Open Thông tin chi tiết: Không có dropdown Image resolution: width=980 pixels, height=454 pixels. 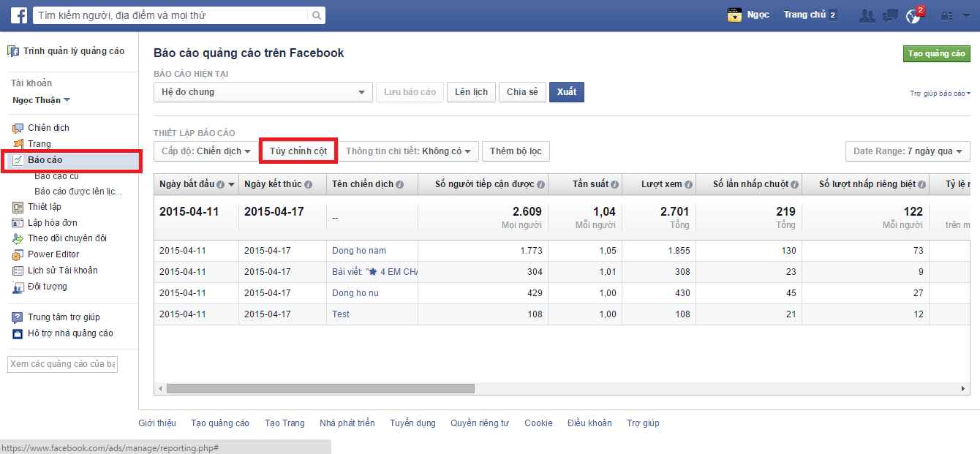pyautogui.click(x=408, y=151)
